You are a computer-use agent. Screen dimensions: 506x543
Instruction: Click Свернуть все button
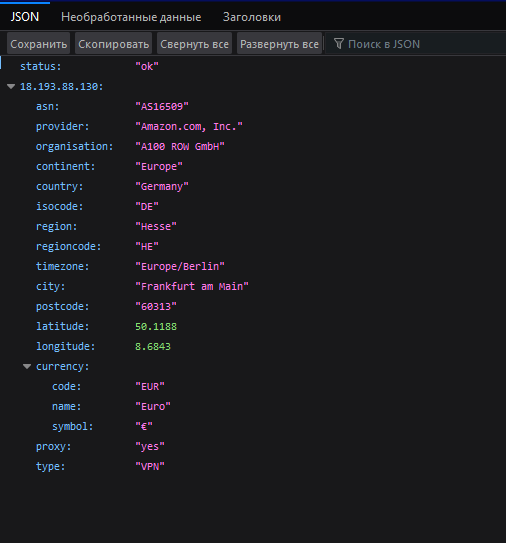(x=194, y=44)
